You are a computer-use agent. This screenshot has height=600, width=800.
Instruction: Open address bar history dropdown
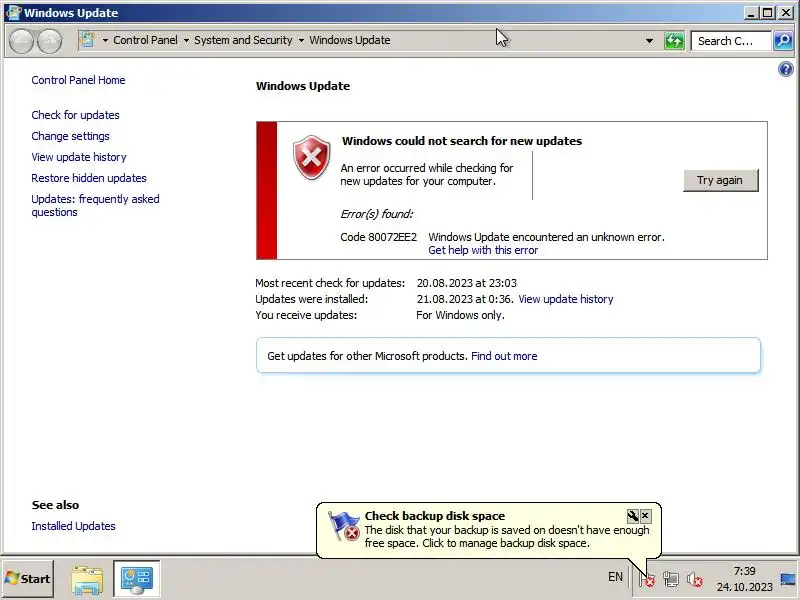tap(649, 41)
